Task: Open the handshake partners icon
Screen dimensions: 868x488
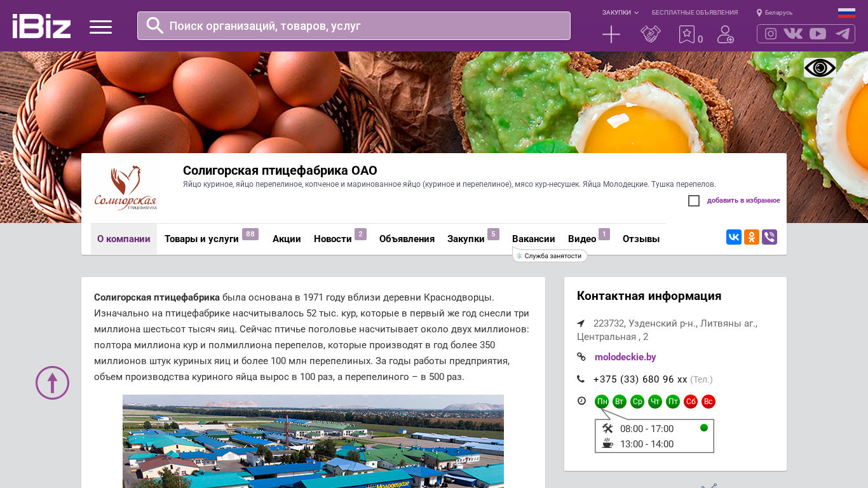Action: (x=651, y=34)
